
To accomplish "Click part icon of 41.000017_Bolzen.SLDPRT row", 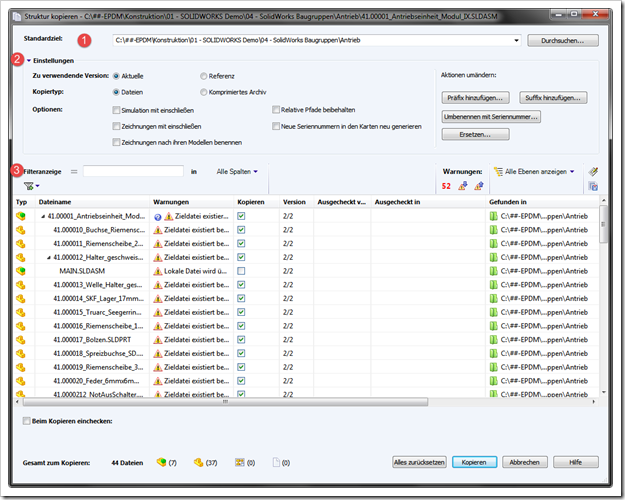I will (x=21, y=340).
